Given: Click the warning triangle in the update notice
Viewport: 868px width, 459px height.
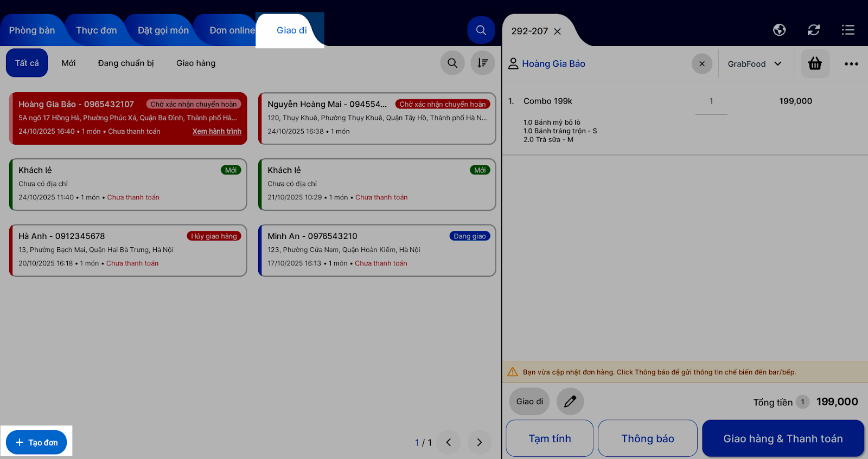Looking at the screenshot, I should click(x=513, y=372).
